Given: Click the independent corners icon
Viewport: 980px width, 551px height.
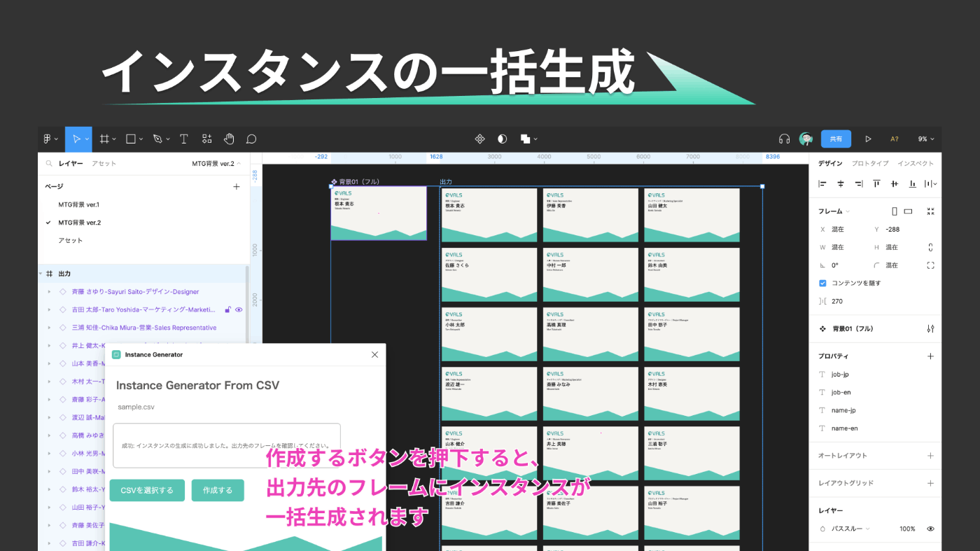Looking at the screenshot, I should pyautogui.click(x=930, y=265).
